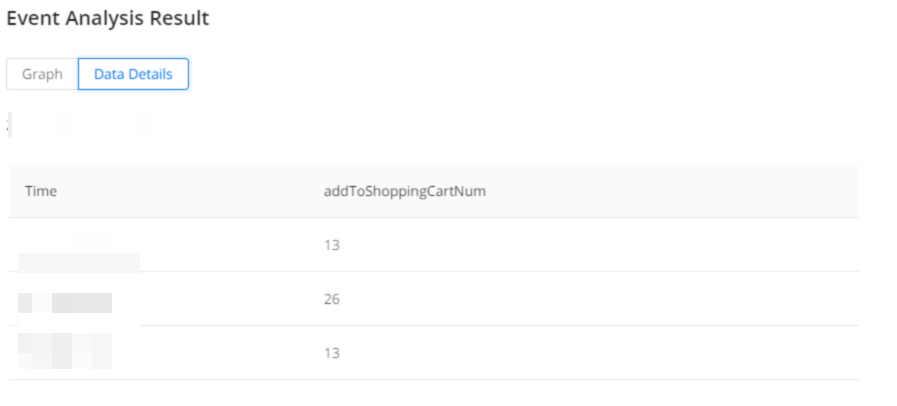Click the faint redacted box under Data Details
This screenshot has height=406, width=897.
[x=142, y=122]
